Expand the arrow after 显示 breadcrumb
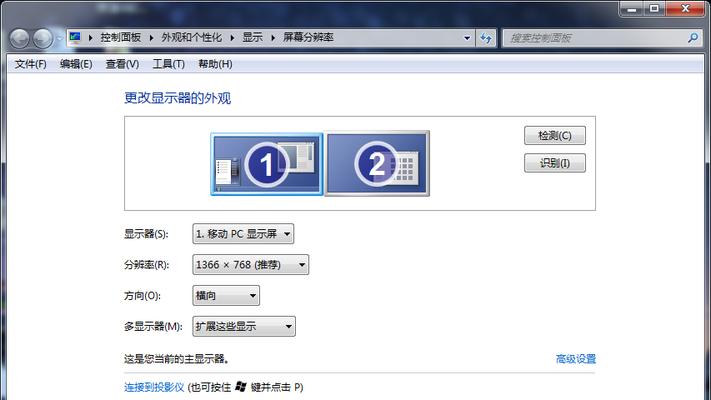 coord(273,38)
